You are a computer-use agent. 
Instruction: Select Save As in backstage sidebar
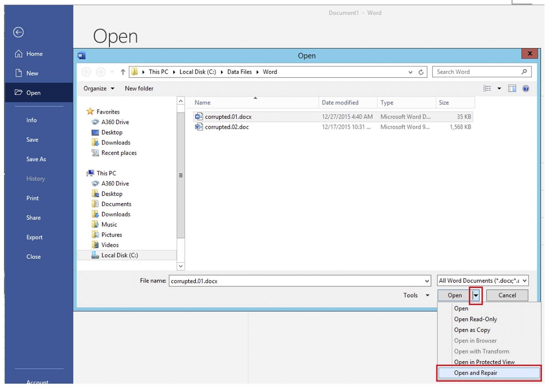tap(39, 159)
